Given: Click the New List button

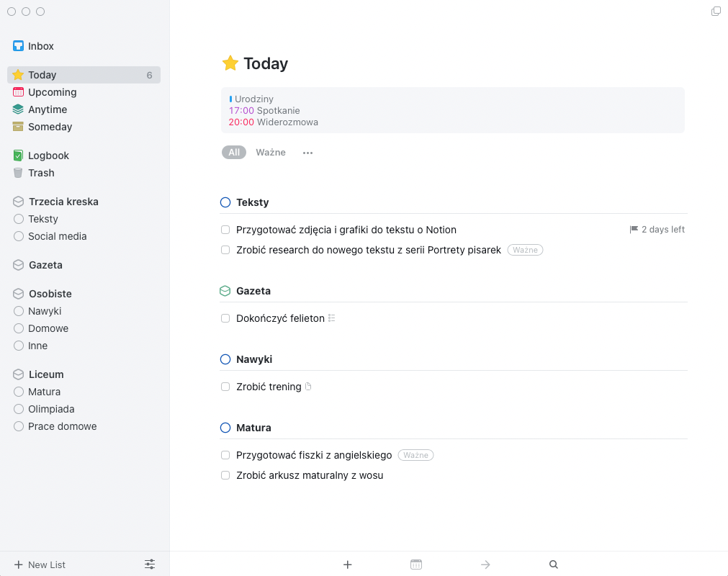Looking at the screenshot, I should [x=40, y=564].
